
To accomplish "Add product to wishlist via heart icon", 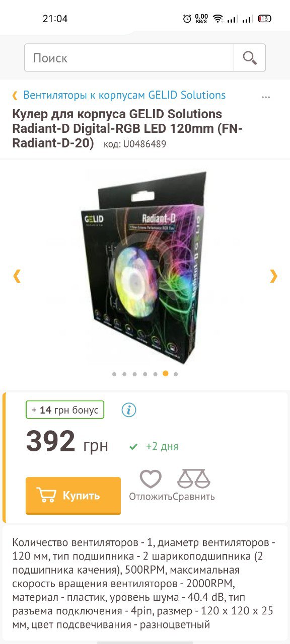I will point(151,479).
